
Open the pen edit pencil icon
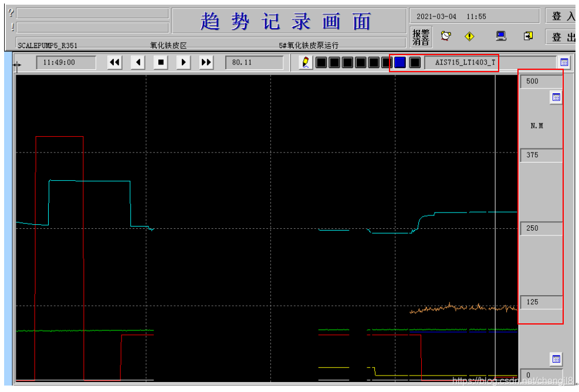(x=306, y=62)
